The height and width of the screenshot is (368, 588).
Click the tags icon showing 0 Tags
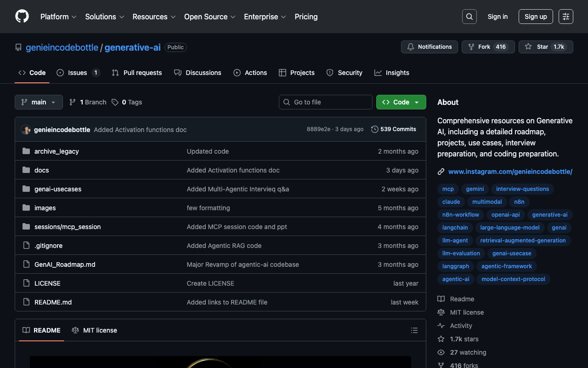tap(115, 102)
